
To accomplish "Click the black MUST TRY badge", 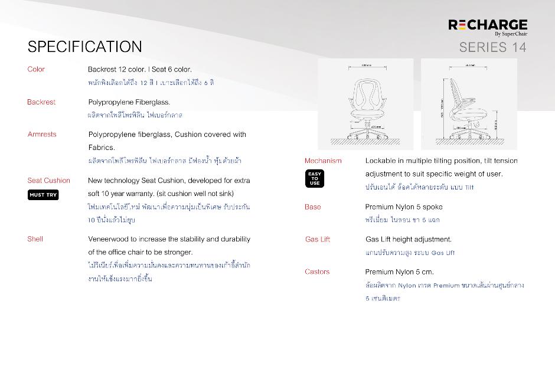I will pos(43,195).
